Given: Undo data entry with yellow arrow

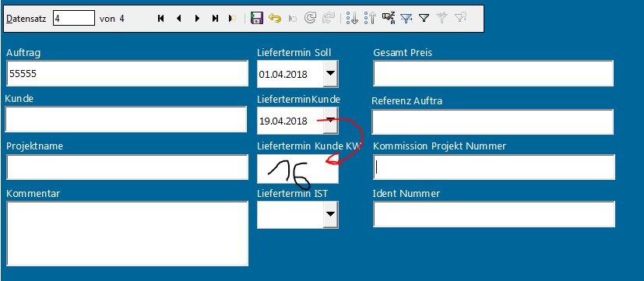Looking at the screenshot, I should pos(275,19).
